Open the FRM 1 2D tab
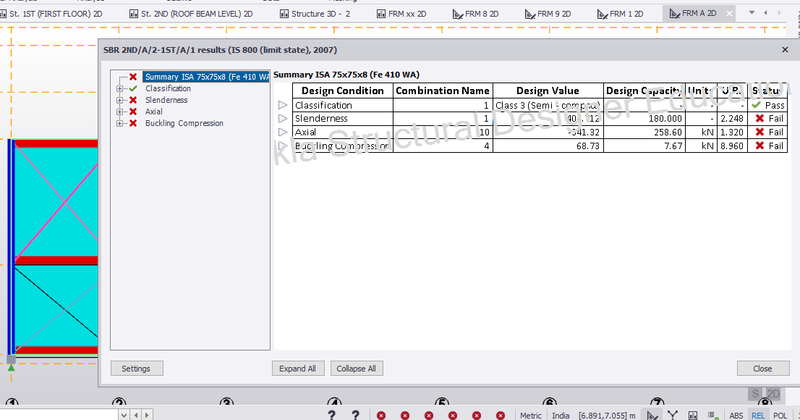The height and width of the screenshot is (420, 800). point(620,14)
